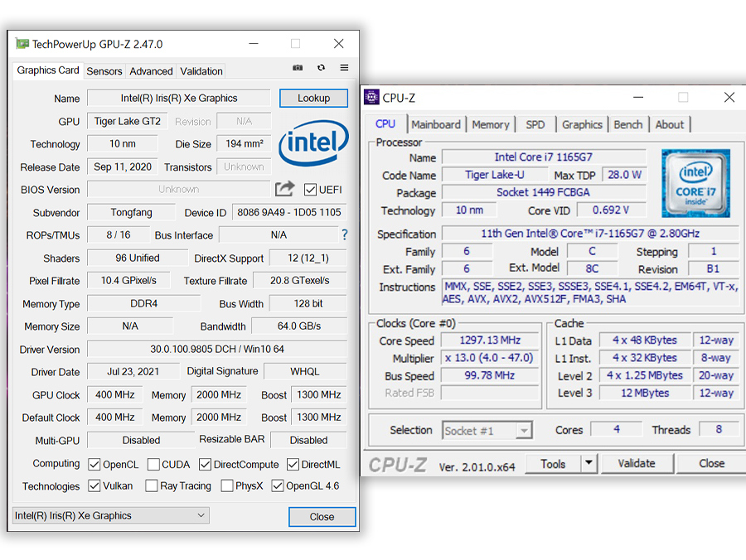Open the Graphics tab in CPU-Z
The image size is (746, 560).
click(582, 124)
